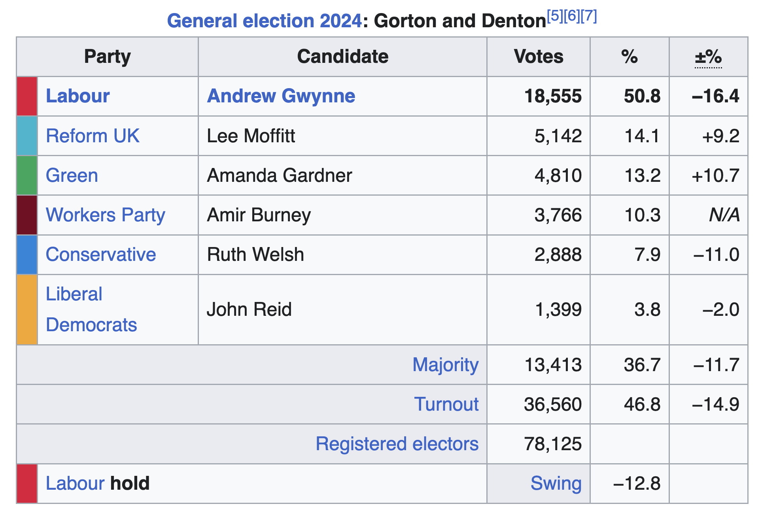The height and width of the screenshot is (532, 760).
Task: Open Andrew Gwynne's candidate page
Action: [x=281, y=96]
